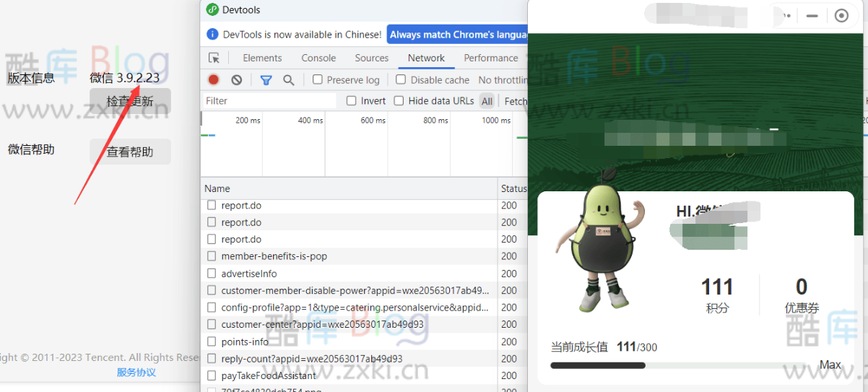Click the mini program capsule target icon

click(x=841, y=16)
